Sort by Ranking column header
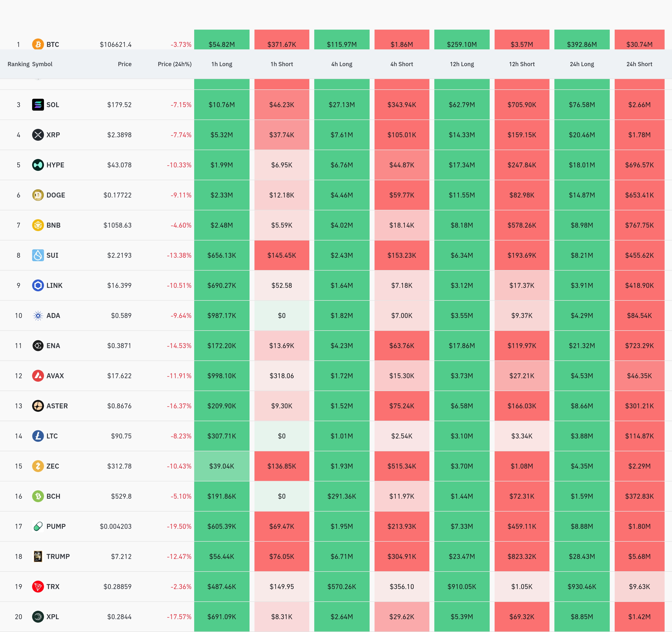This screenshot has height=632, width=672. point(18,64)
